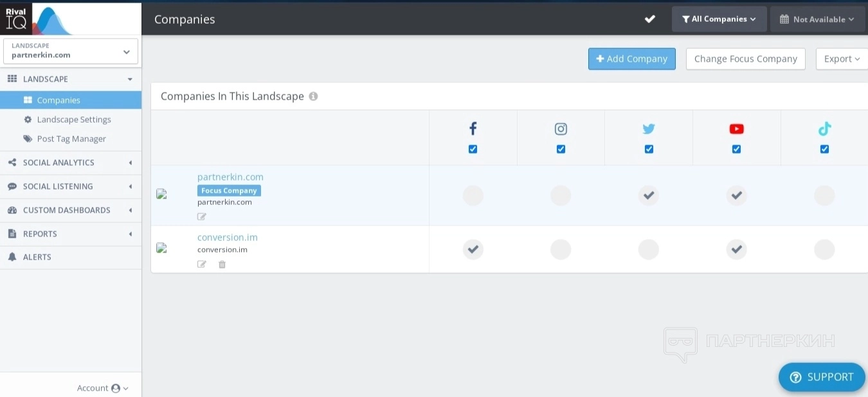Click Change Focus Company button
The width and height of the screenshot is (868, 397).
coord(746,58)
